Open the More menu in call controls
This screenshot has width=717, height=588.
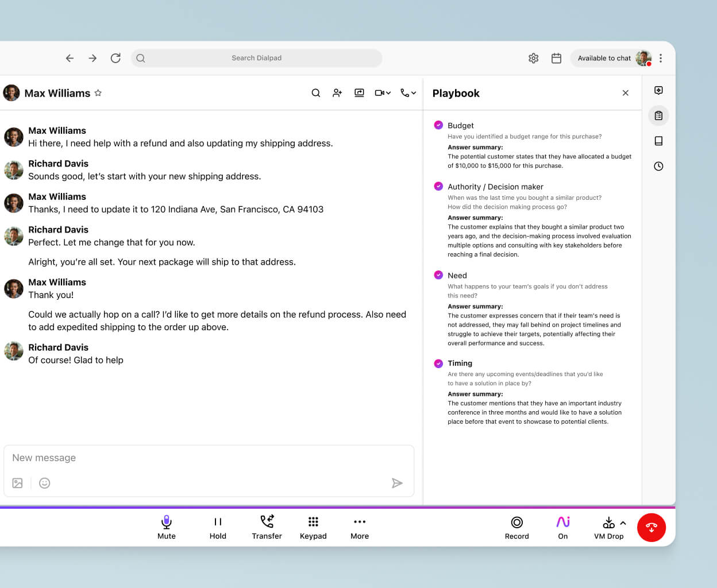[359, 527]
